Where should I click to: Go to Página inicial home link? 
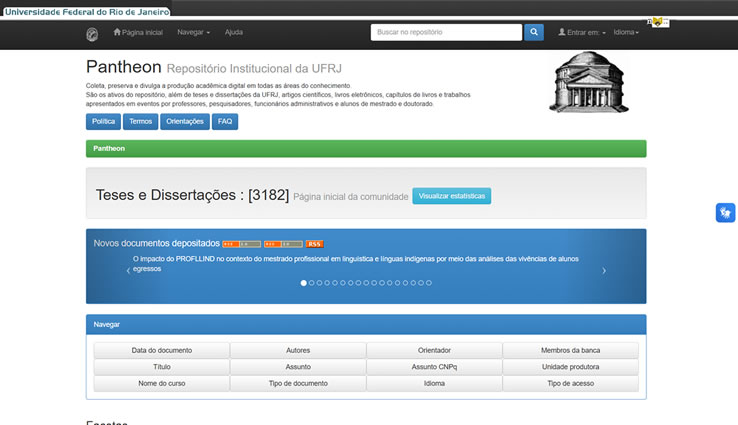coord(138,32)
